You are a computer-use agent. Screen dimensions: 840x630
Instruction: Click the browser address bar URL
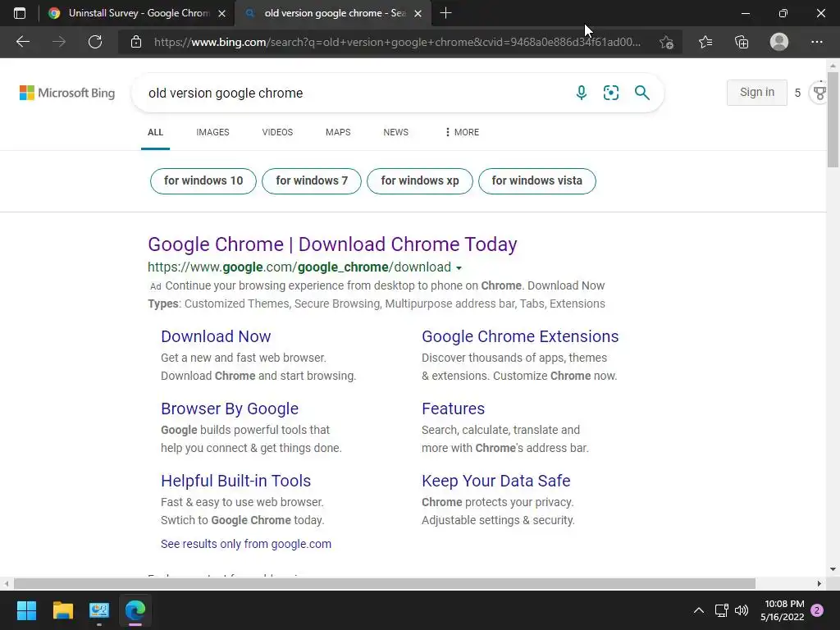coord(397,42)
